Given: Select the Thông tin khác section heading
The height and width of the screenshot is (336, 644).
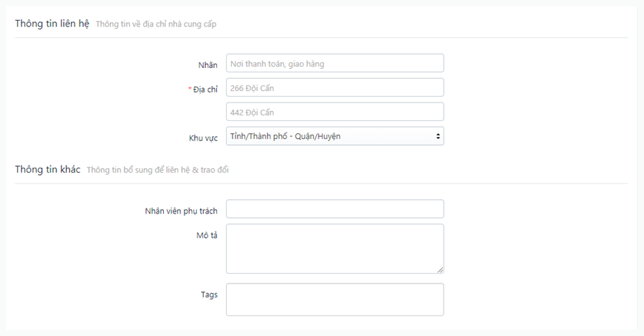Looking at the screenshot, I should pyautogui.click(x=48, y=170).
